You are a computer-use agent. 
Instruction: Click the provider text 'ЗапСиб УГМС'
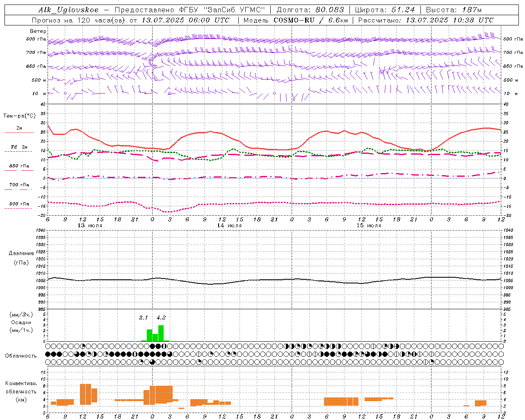(x=234, y=10)
